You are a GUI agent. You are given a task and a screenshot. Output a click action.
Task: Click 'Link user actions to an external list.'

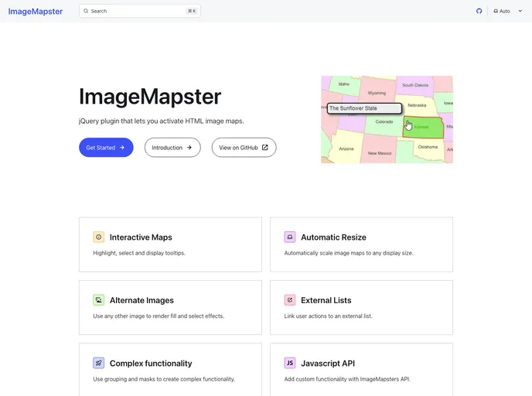click(x=328, y=316)
